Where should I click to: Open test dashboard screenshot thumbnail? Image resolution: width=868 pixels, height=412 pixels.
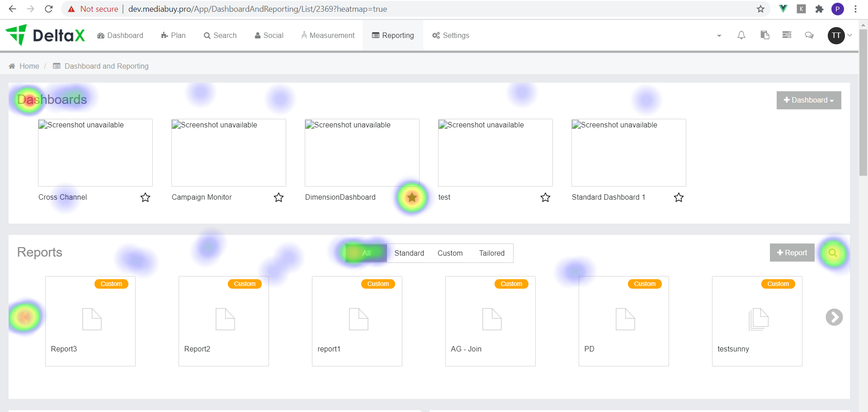click(495, 153)
